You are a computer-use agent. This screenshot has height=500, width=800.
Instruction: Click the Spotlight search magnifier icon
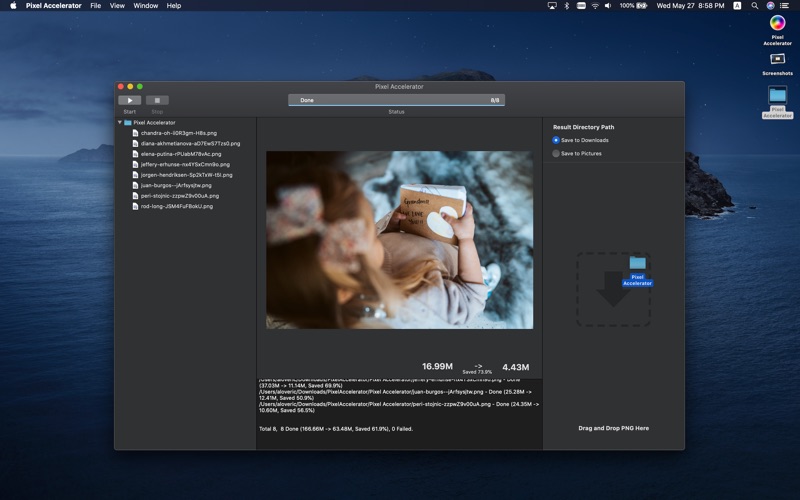[754, 6]
